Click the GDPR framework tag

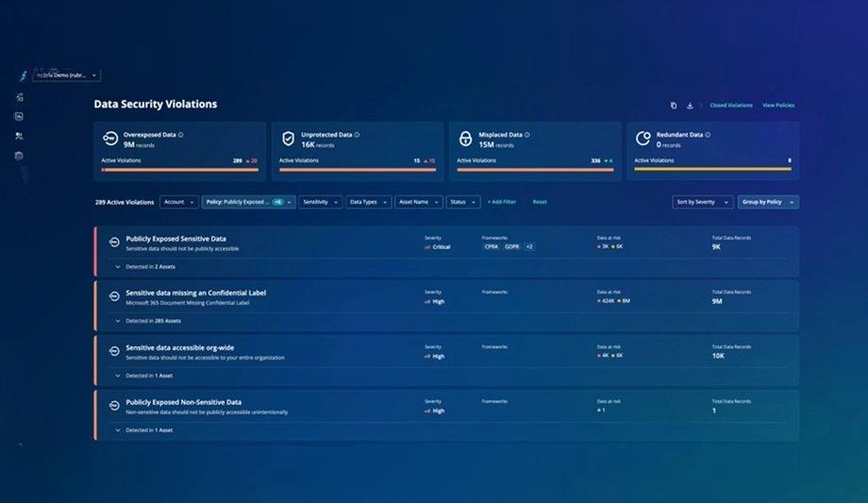(512, 247)
